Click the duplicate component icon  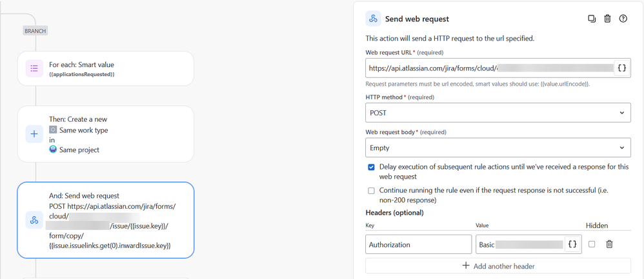592,19
